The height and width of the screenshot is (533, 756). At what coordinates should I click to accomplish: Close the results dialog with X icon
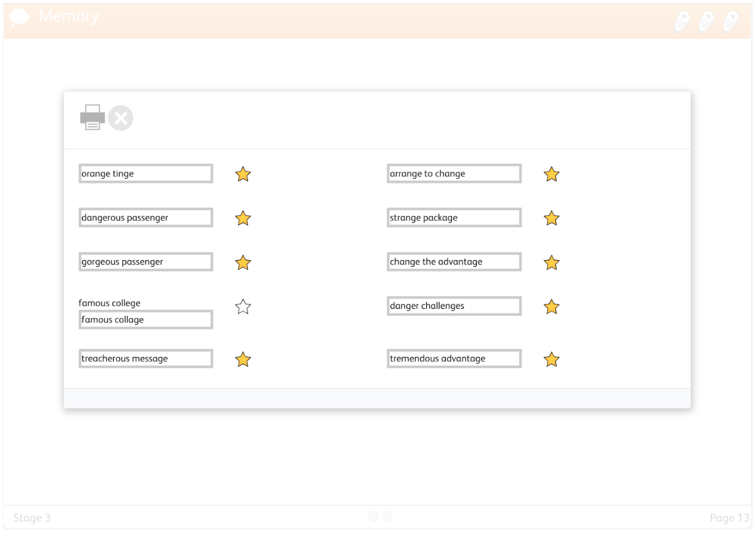[x=121, y=118]
